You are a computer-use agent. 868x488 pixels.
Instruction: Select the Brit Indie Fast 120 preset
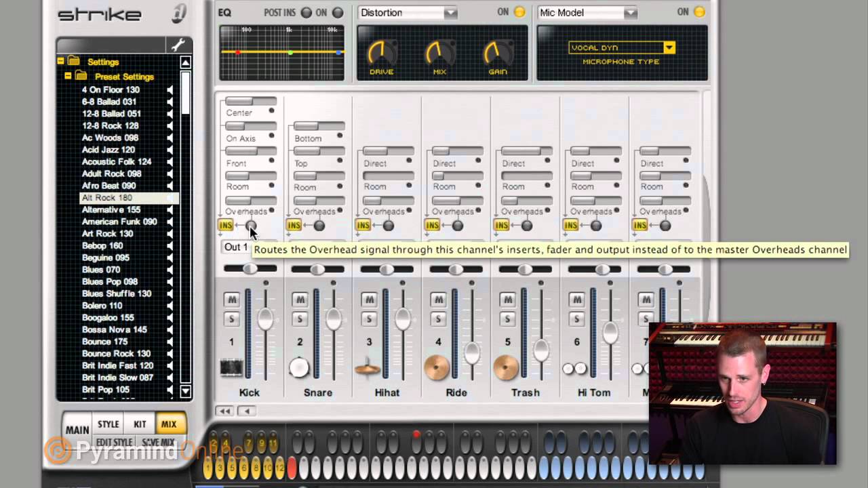(x=117, y=366)
